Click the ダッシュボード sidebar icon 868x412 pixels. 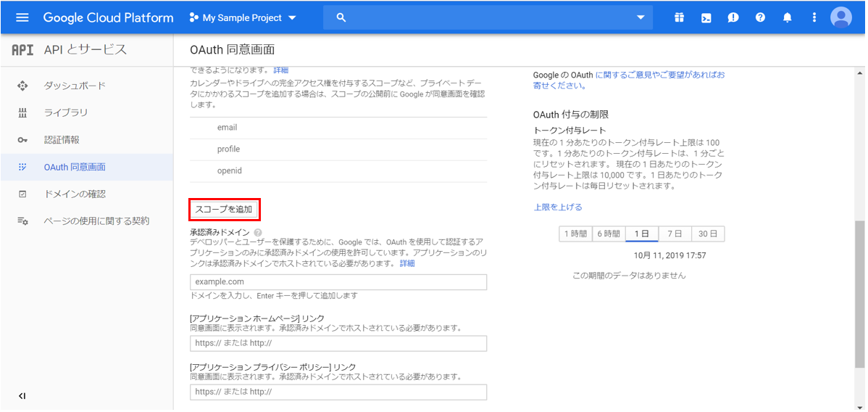point(22,86)
